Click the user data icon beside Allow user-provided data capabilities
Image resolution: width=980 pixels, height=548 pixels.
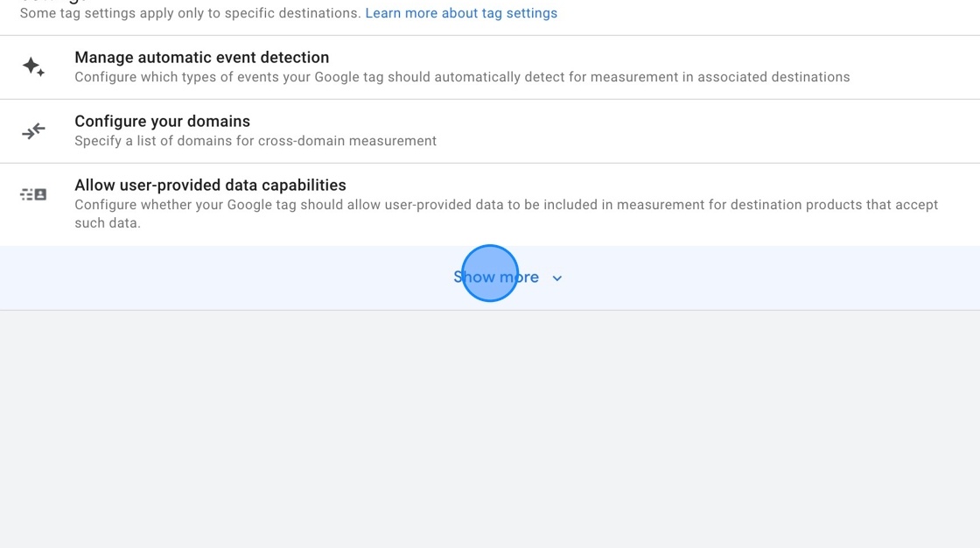[33, 193]
